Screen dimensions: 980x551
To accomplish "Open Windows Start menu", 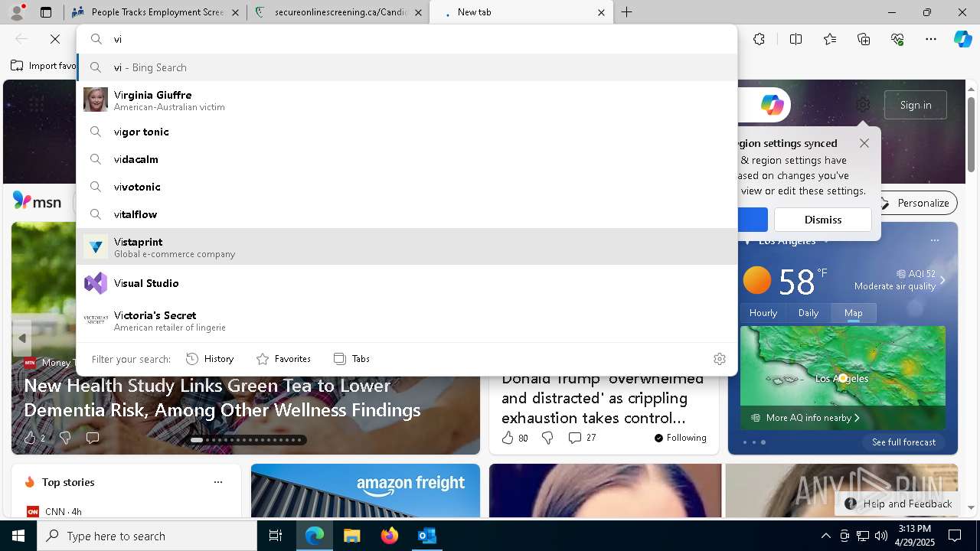I will coord(18,536).
